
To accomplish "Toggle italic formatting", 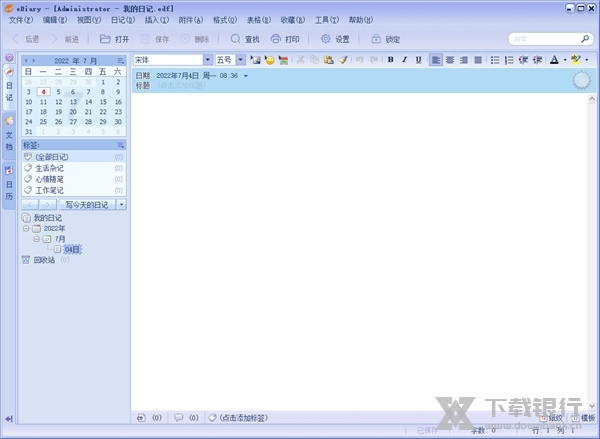I will click(x=404, y=60).
